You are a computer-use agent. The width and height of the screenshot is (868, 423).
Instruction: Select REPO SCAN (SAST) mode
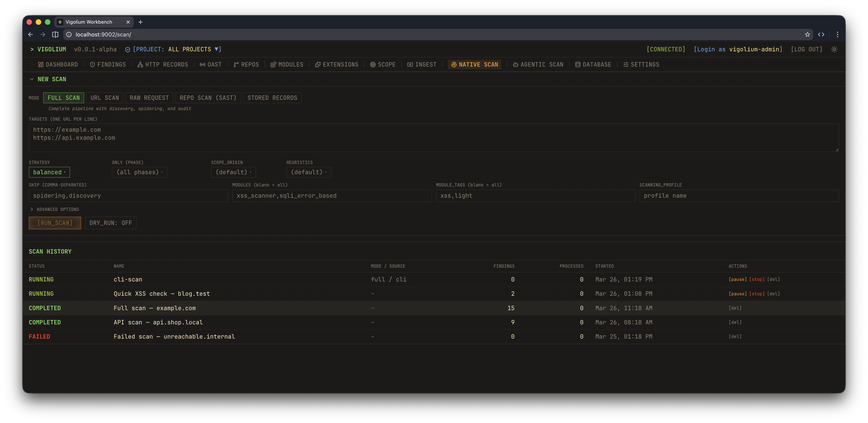coord(208,98)
